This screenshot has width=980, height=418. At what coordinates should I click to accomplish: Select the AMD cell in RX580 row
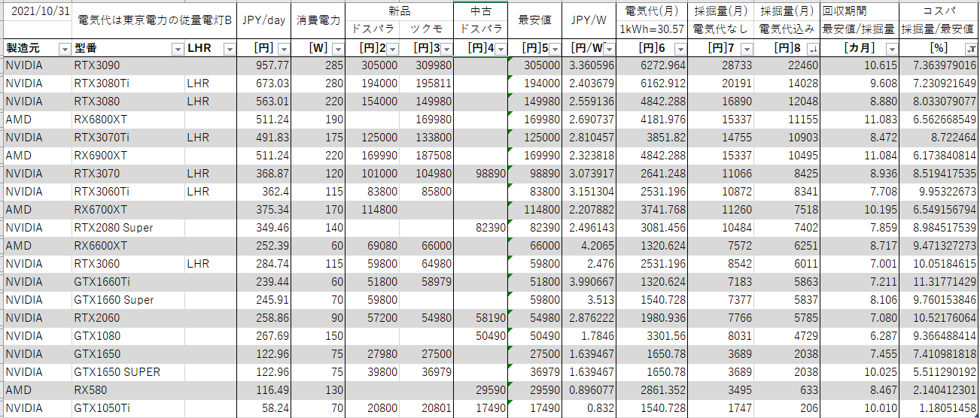tap(37, 390)
